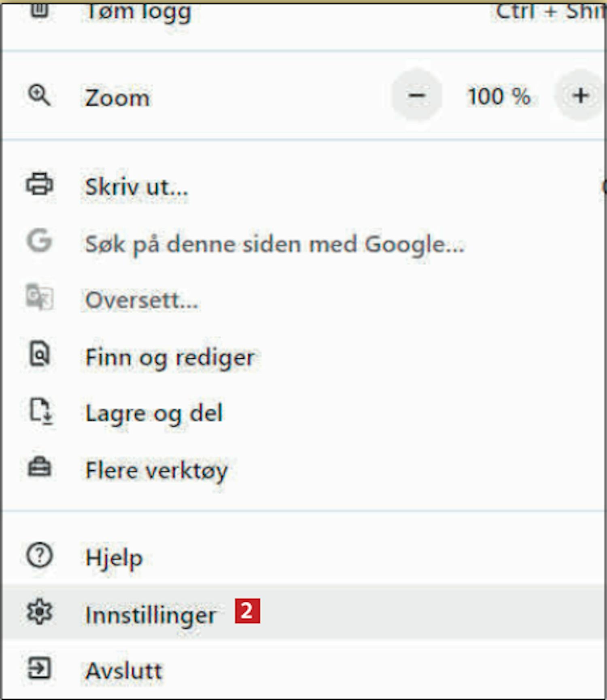
Task: Click the trash icon beside Tøm logg
Action: point(39,9)
